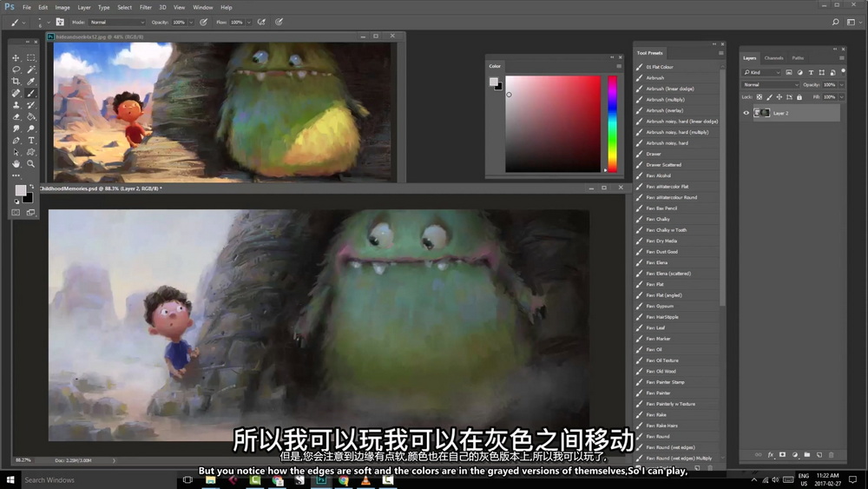The height and width of the screenshot is (489, 868).
Task: Select the Healing Brush tool
Action: (x=16, y=93)
